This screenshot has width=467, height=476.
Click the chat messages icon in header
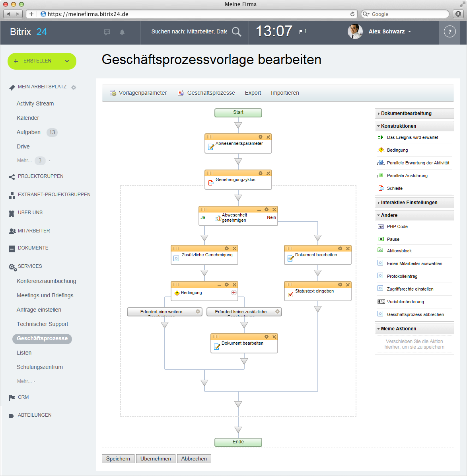point(107,32)
